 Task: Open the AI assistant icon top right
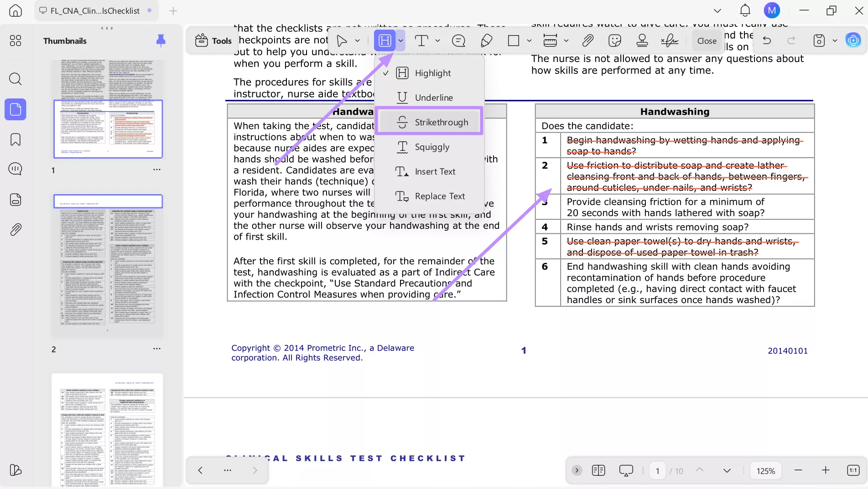tap(853, 40)
